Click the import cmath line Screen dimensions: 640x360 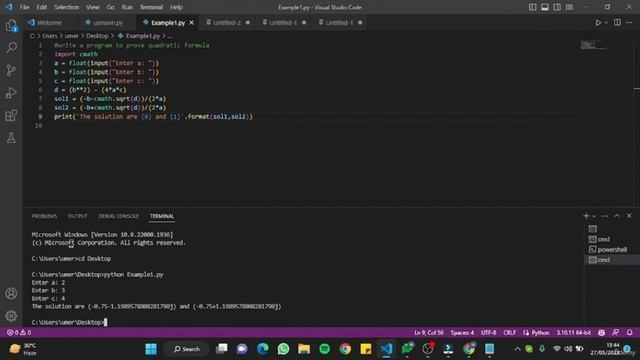[x=76, y=54]
